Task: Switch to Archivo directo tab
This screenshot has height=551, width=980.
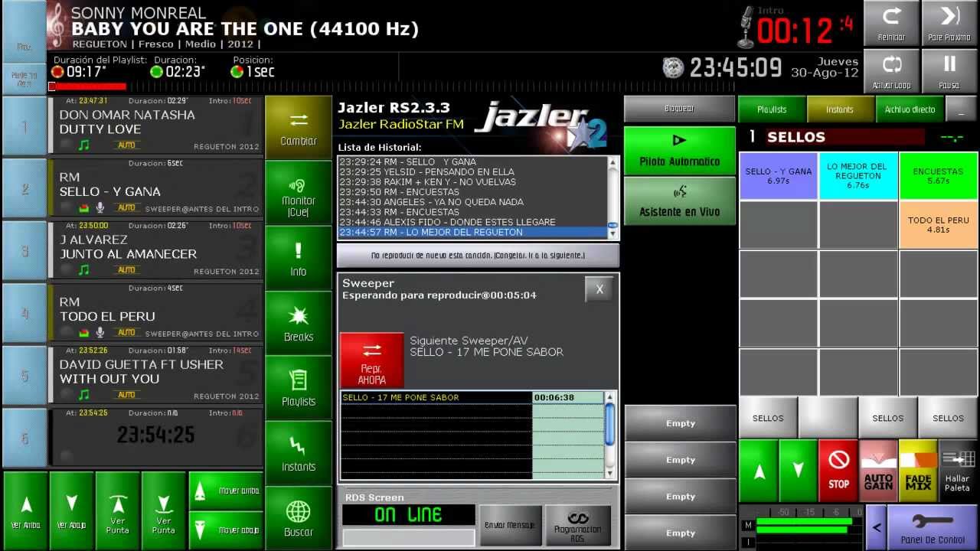Action: pyautogui.click(x=910, y=109)
